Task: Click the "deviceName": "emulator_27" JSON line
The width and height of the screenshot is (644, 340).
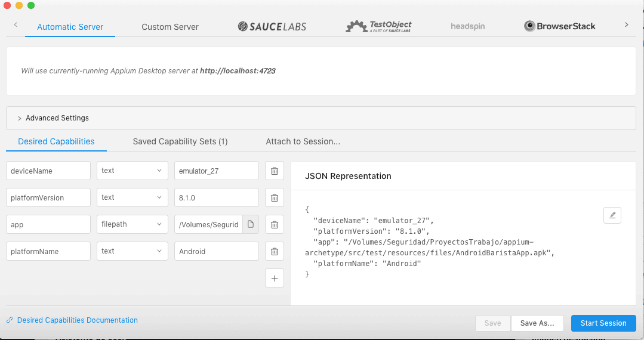Action: (374, 221)
